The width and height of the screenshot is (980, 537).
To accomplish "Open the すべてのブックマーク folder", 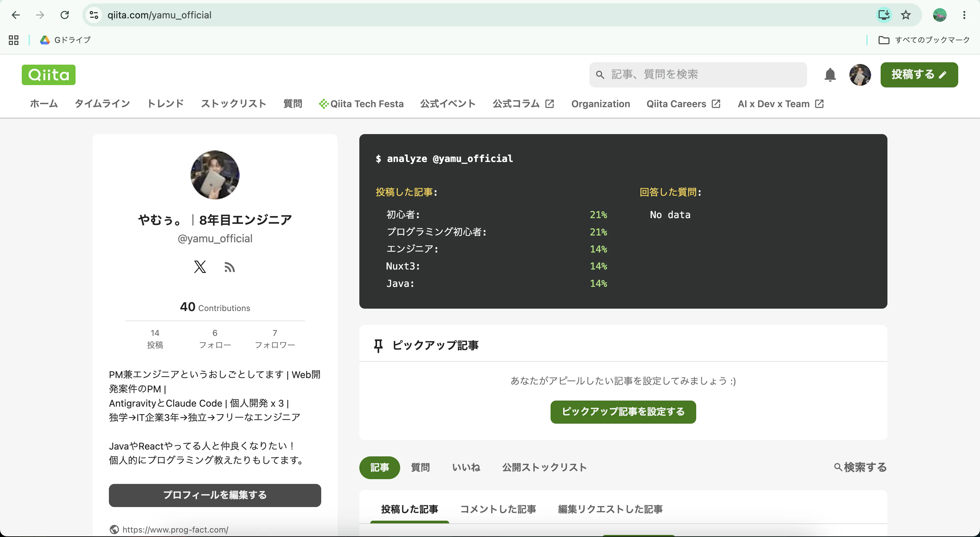I will 924,40.
